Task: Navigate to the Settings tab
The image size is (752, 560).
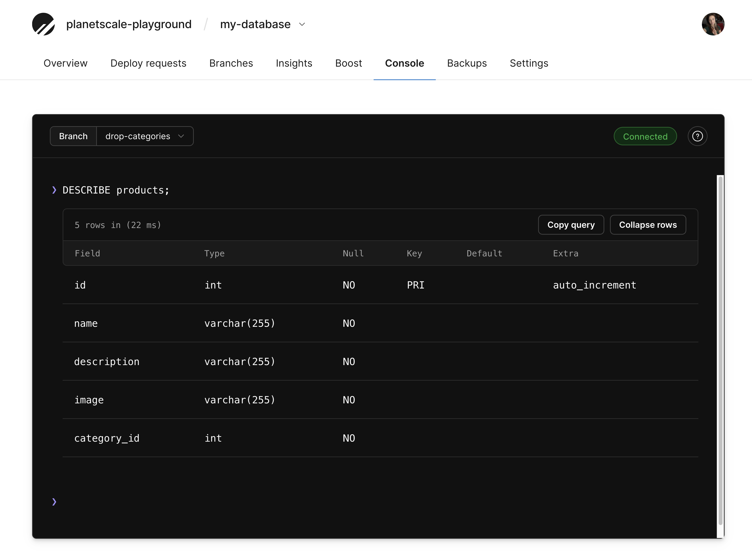Action: point(529,63)
